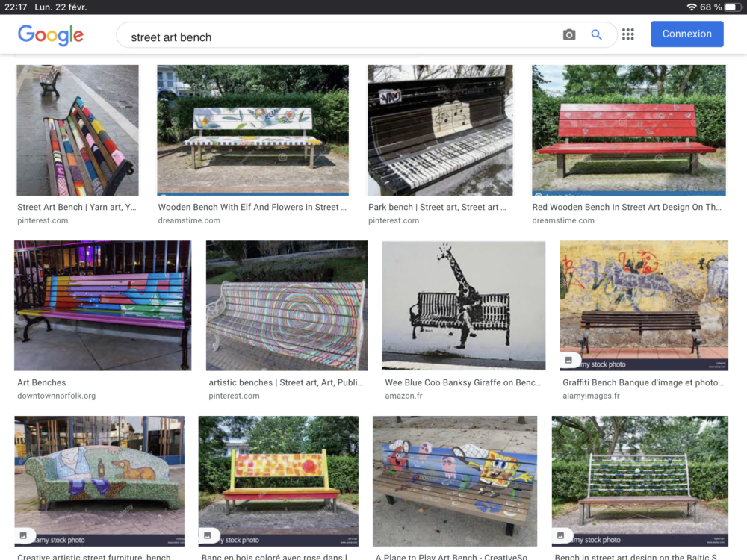This screenshot has height=560, width=747.
Task: Open the SpongeBob painted bench thumbnail
Action: (x=455, y=481)
